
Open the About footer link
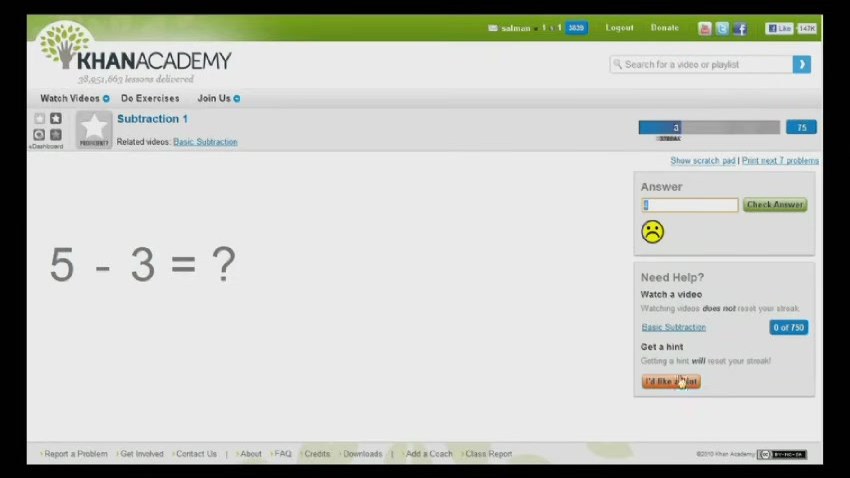[x=250, y=454]
